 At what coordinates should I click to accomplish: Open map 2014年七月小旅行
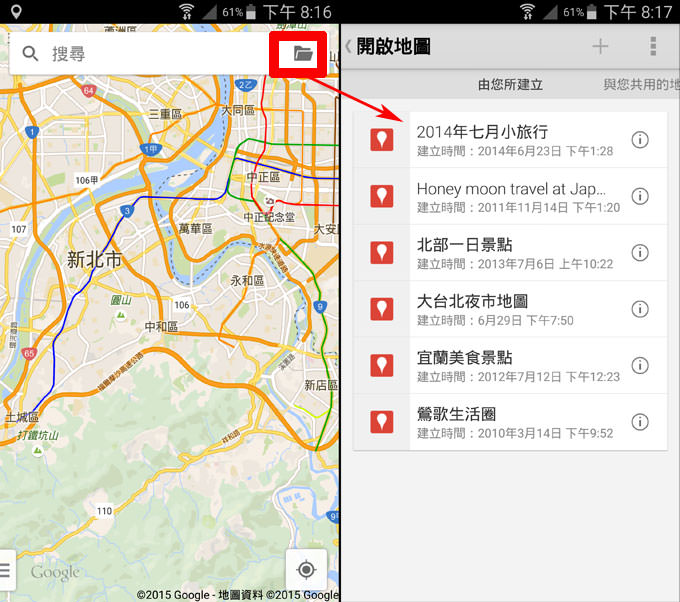(510, 140)
